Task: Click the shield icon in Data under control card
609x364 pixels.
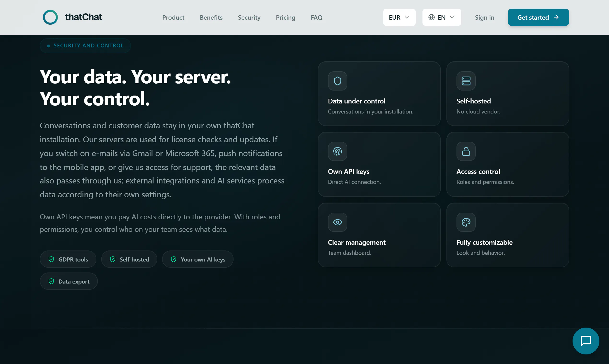Action: (337, 81)
